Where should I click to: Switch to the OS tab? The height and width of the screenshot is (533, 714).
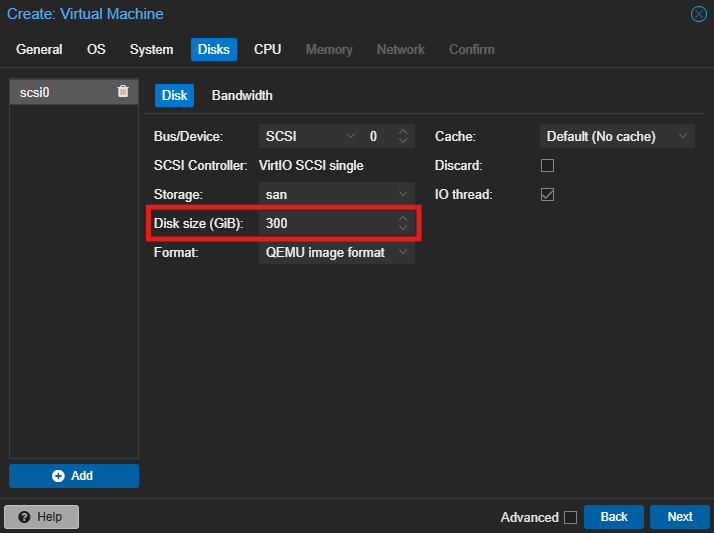click(x=96, y=50)
